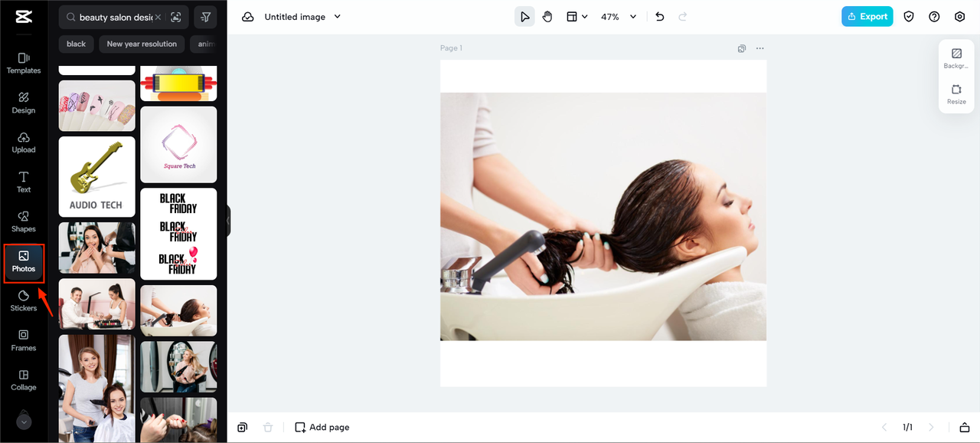The width and height of the screenshot is (980, 443).
Task: Open the Collage panel
Action: [24, 380]
